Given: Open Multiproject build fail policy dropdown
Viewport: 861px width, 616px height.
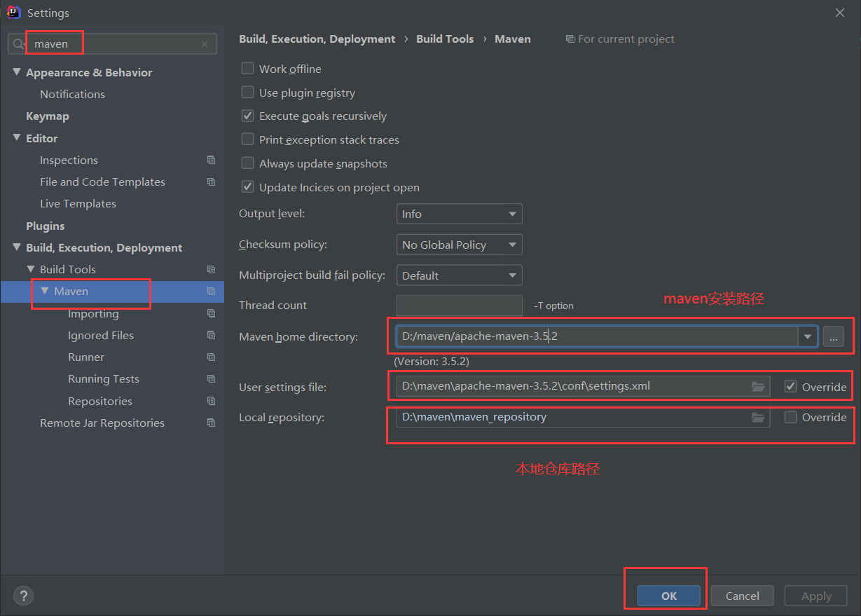Looking at the screenshot, I should click(459, 275).
